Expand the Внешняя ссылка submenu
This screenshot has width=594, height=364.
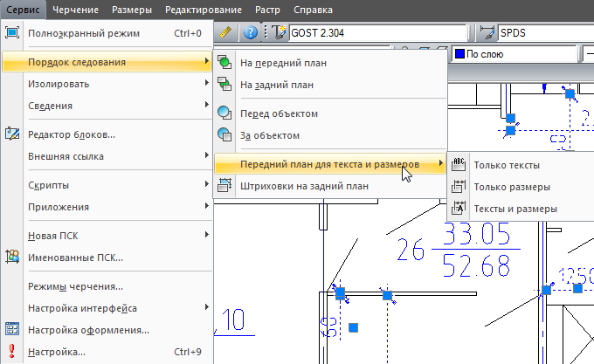click(x=107, y=156)
